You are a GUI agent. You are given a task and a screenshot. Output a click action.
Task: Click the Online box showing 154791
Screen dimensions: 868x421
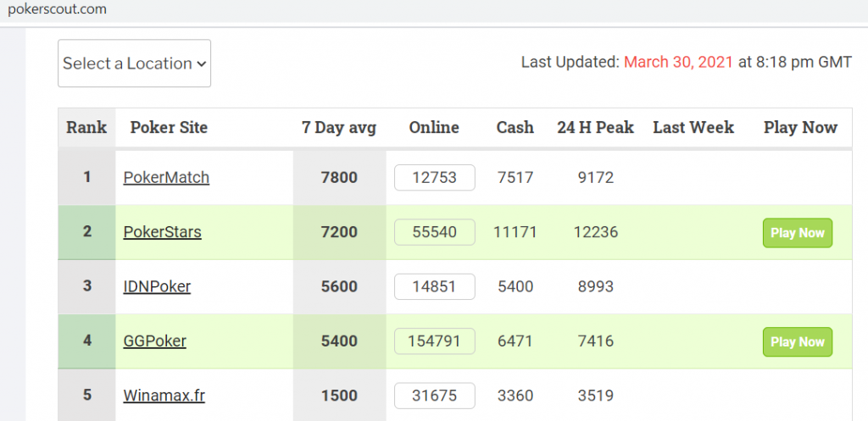(435, 341)
